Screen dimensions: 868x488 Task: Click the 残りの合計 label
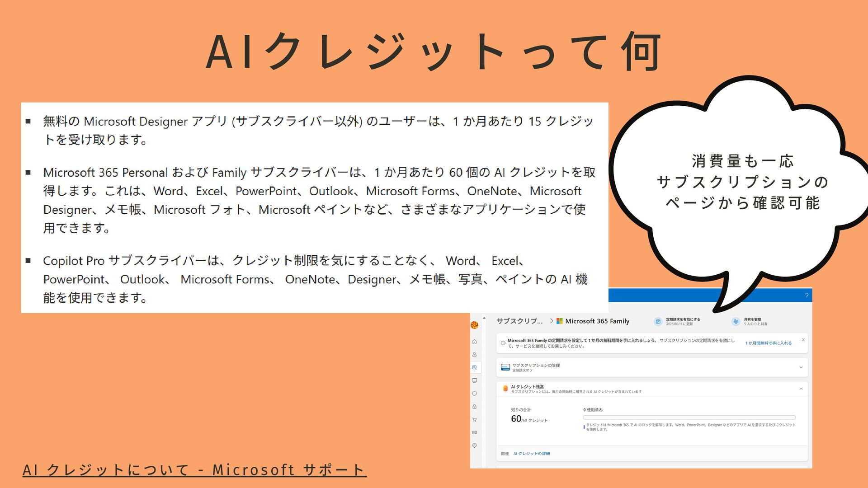[x=521, y=410]
